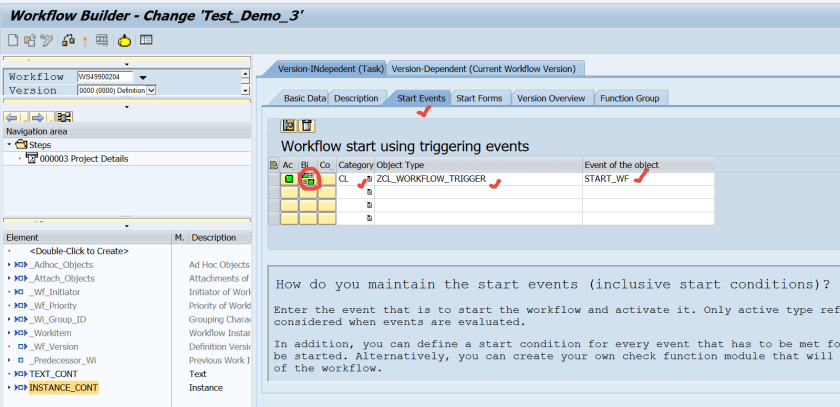The image size is (840, 407).
Task: Expand the _Adhoc_Objects element
Action: [x=9, y=265]
